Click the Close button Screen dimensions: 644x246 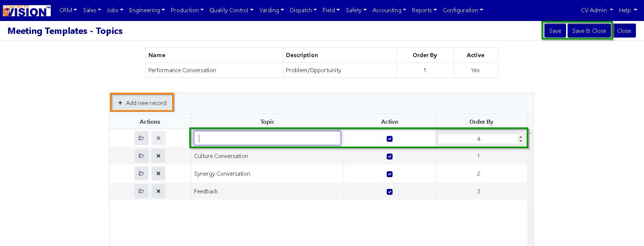[624, 31]
